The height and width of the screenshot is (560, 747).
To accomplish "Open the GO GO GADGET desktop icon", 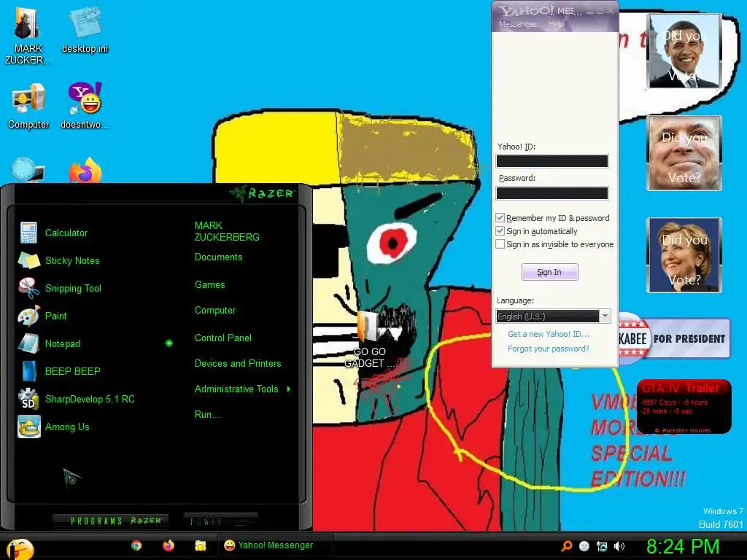I will point(370,340).
